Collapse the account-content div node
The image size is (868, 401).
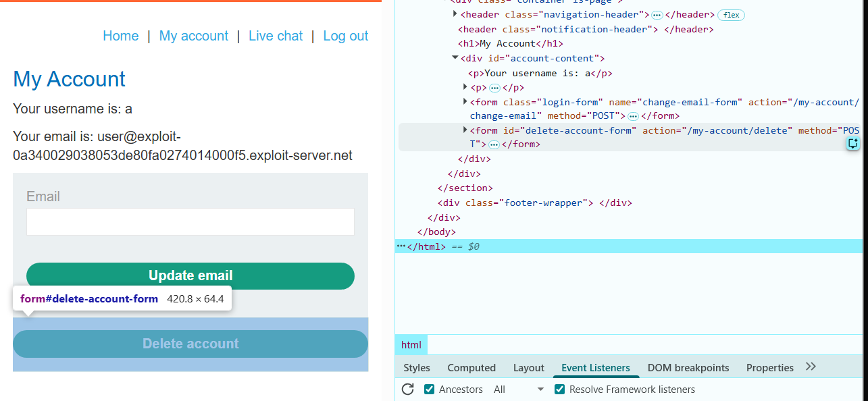[x=455, y=58]
